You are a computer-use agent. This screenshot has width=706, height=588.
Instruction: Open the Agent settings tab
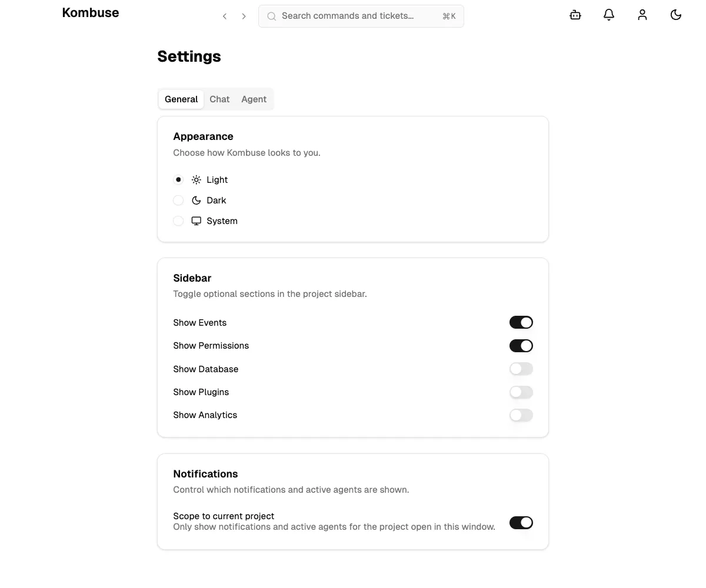point(254,99)
